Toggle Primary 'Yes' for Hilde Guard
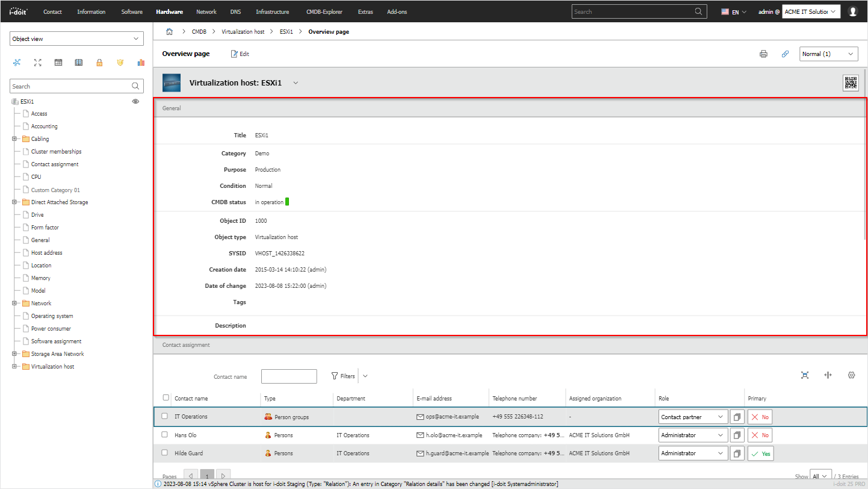The height and width of the screenshot is (489, 868). (760, 453)
